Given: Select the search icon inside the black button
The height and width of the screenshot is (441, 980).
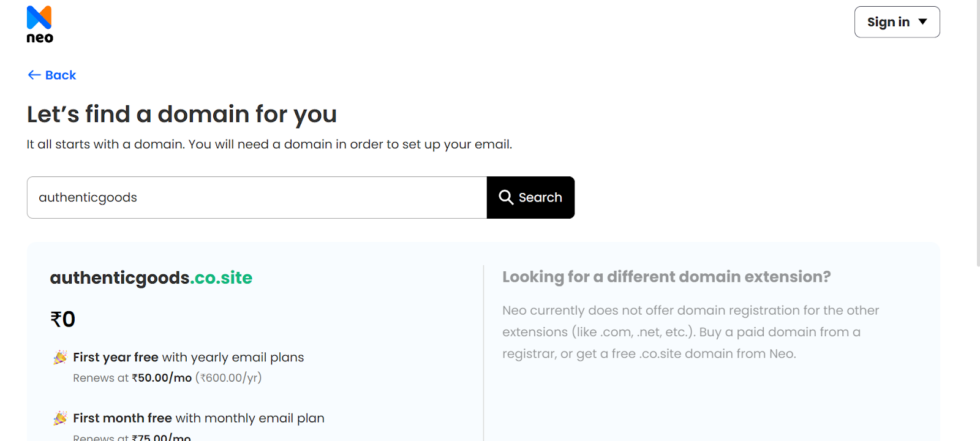Looking at the screenshot, I should (506, 197).
